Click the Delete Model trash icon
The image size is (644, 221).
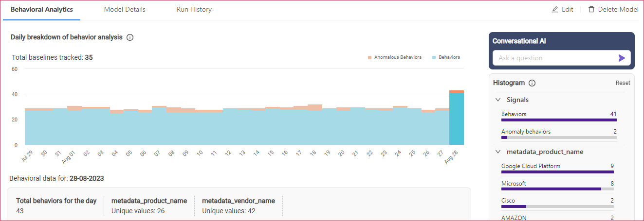(591, 10)
